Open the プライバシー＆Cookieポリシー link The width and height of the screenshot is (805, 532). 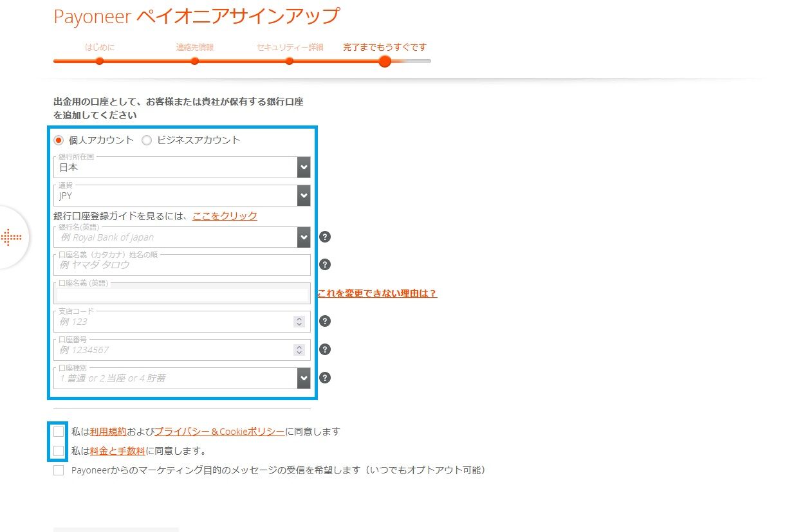click(x=219, y=432)
